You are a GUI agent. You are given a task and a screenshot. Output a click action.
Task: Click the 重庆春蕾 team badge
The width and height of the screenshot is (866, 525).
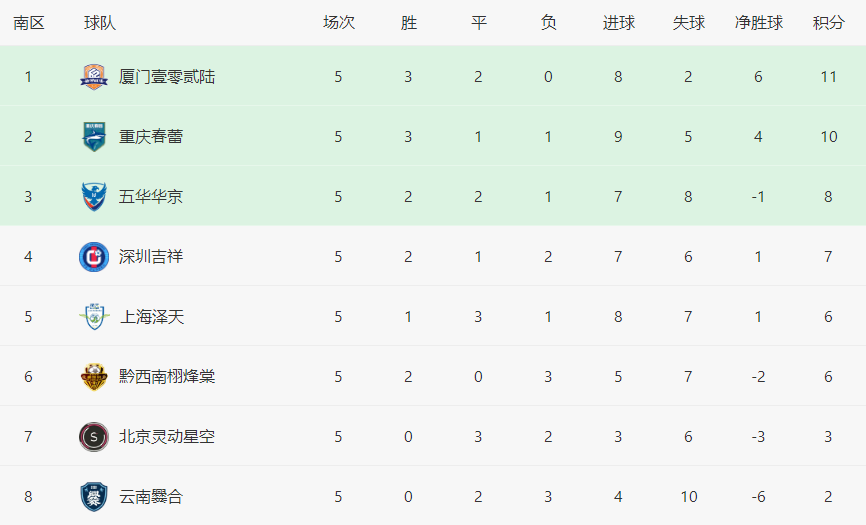(x=94, y=137)
